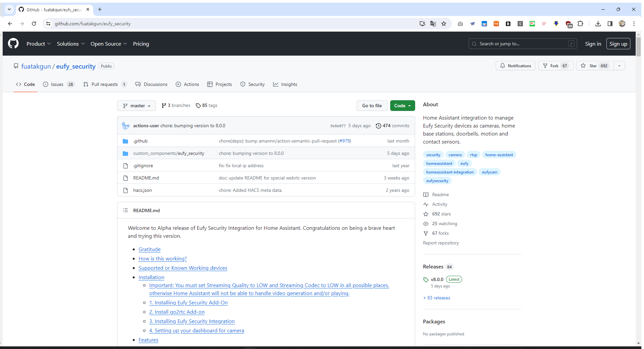Expand the Product menu
The height and width of the screenshot is (349, 644).
pos(39,44)
